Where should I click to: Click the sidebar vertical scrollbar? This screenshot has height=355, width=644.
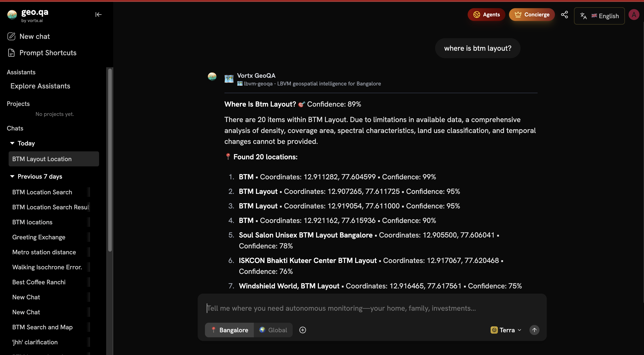tap(110, 160)
